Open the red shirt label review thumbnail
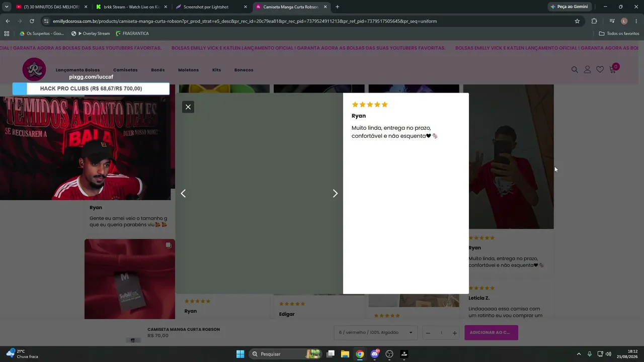The width and height of the screenshot is (644, 362). click(130, 279)
